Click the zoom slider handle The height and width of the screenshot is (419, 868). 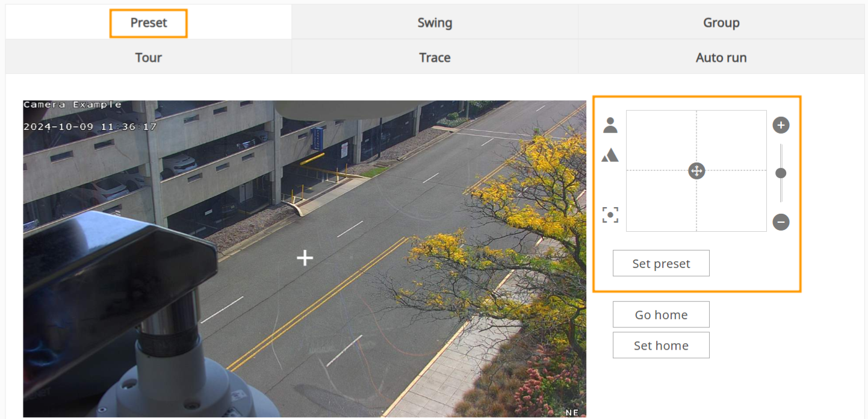click(x=781, y=173)
